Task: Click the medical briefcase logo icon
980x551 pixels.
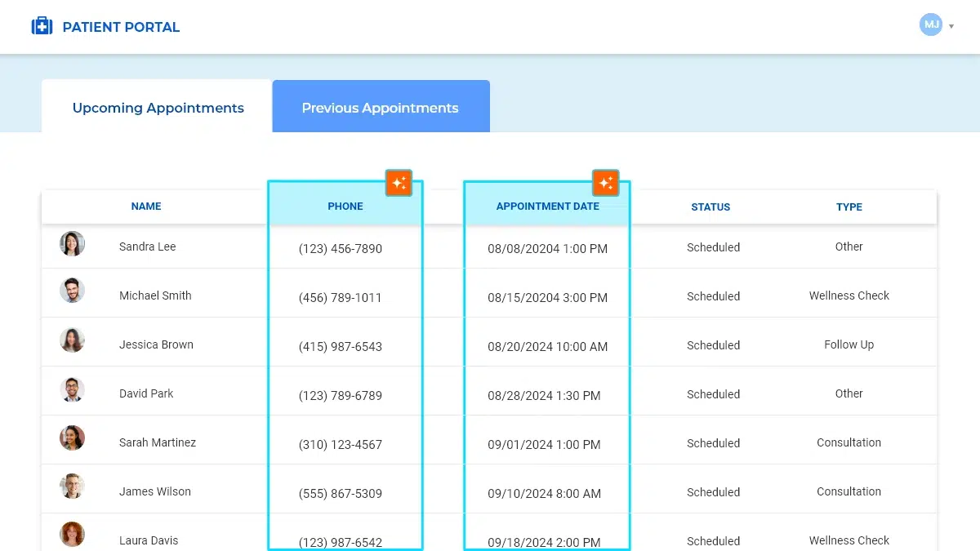Action: (x=42, y=27)
